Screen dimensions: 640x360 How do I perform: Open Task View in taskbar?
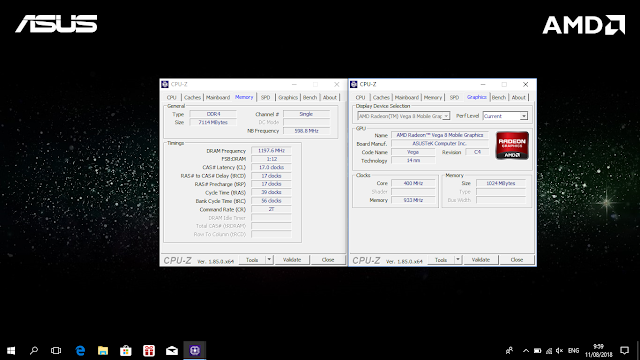[x=56, y=350]
